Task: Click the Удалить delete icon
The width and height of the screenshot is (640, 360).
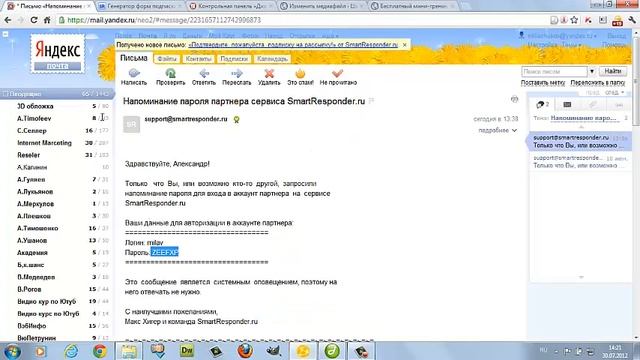Action: (x=269, y=73)
